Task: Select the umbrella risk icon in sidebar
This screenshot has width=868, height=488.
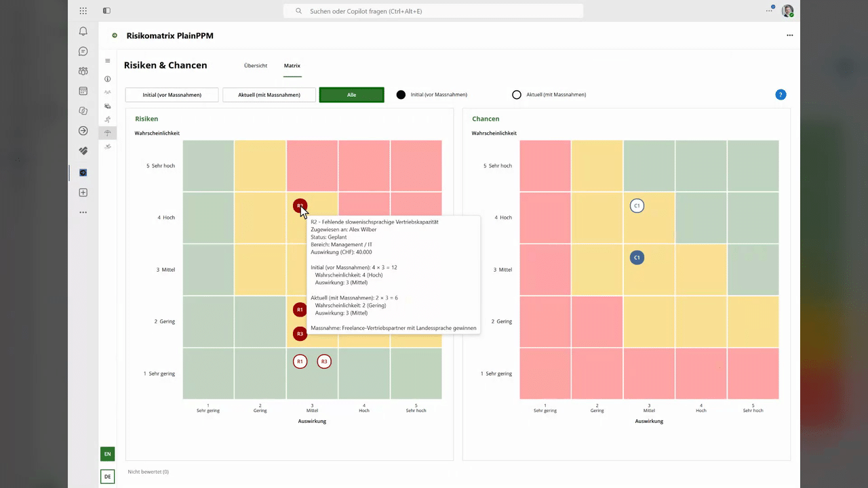Action: coord(107,133)
